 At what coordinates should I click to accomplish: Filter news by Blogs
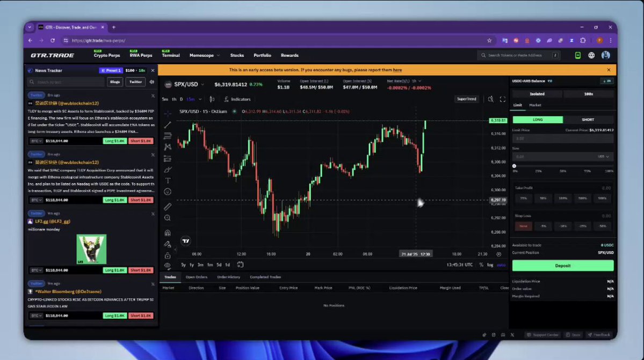pyautogui.click(x=115, y=82)
